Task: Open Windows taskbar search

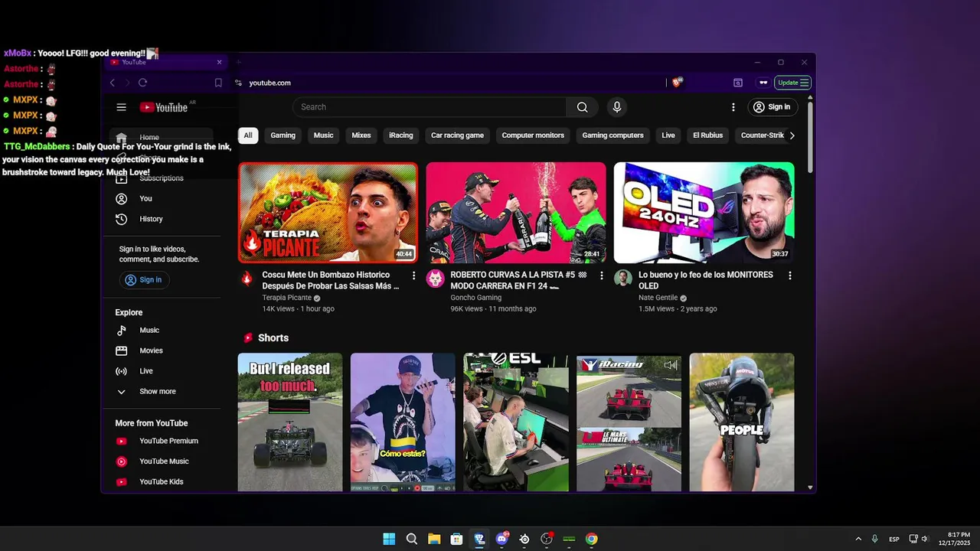Action: [411, 539]
